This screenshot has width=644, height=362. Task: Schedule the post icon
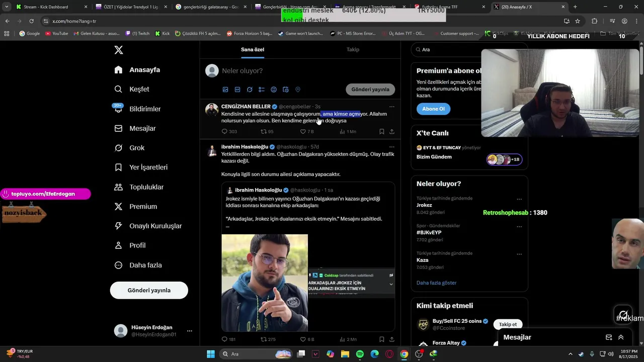(x=286, y=89)
